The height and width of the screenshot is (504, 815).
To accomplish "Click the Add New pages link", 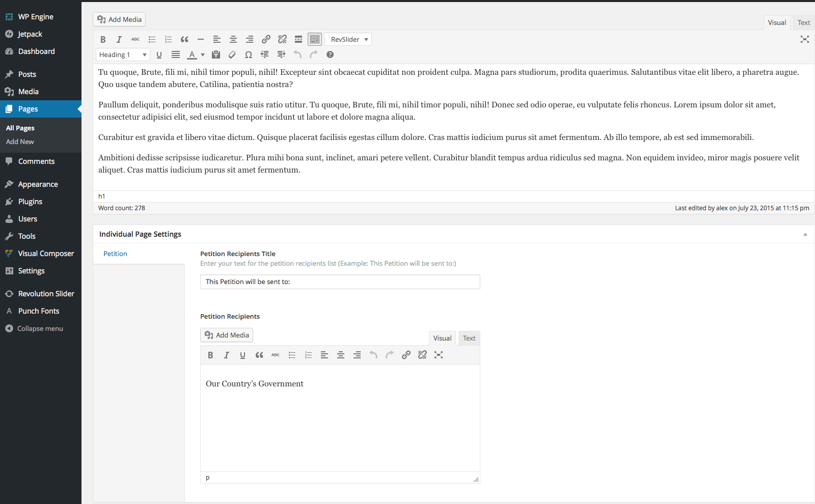I will pos(20,142).
